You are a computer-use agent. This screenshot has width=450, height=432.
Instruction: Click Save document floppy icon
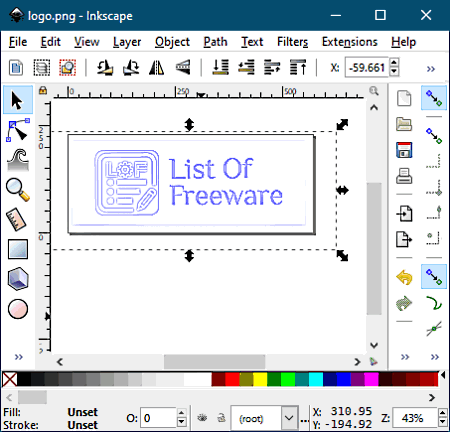[404, 150]
